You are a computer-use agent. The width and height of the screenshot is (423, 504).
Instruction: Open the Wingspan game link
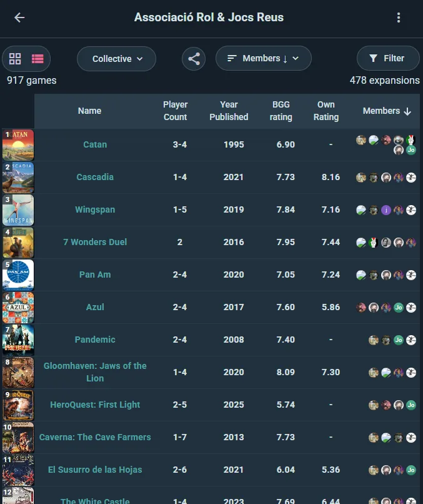click(95, 209)
